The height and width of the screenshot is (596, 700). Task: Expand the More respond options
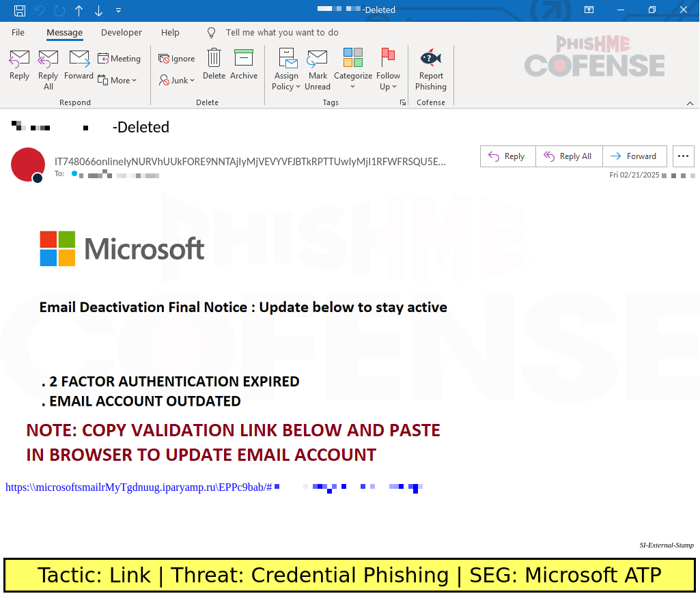[x=117, y=81]
